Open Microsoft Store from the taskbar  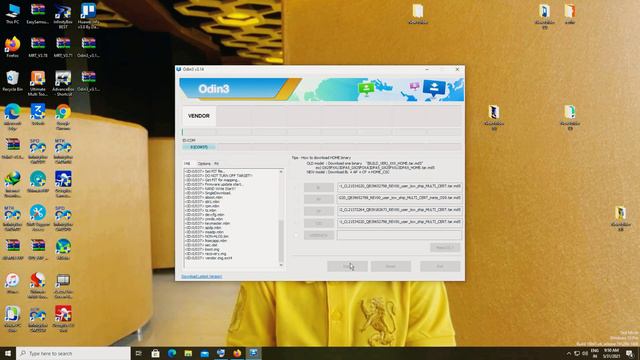(156, 353)
